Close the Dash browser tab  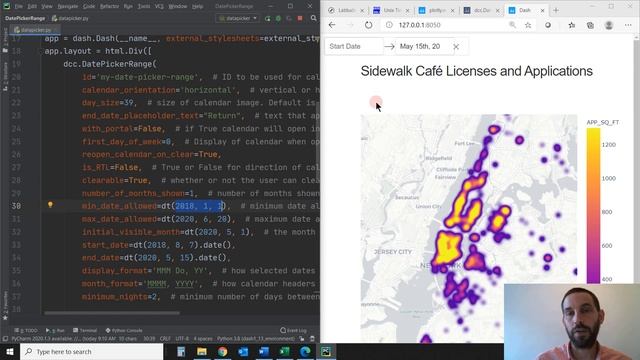542,11
